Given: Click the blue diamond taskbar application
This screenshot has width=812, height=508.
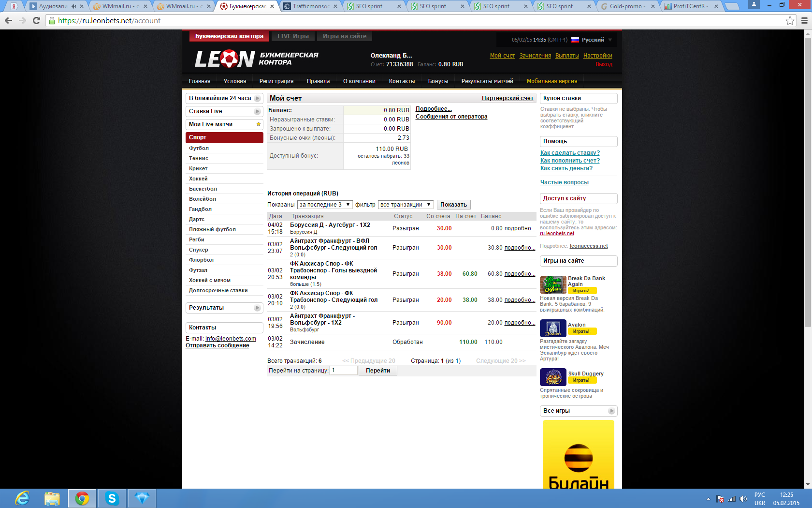Looking at the screenshot, I should click(142, 498).
